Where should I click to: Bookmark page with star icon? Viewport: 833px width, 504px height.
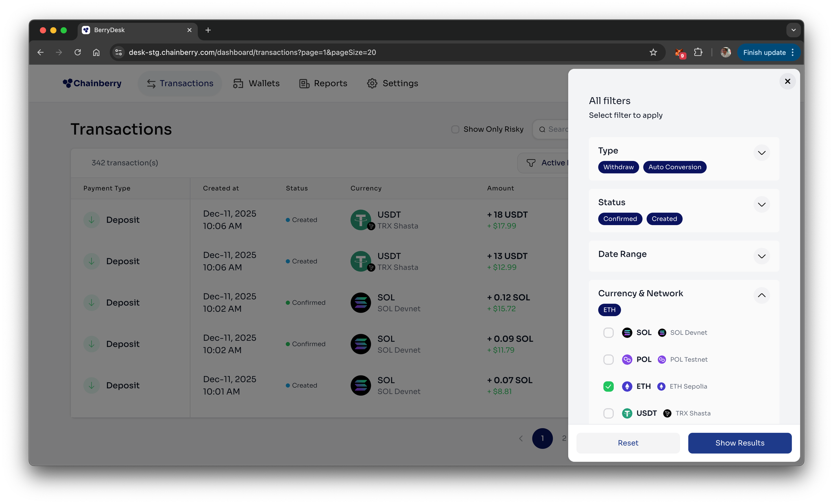tap(653, 52)
